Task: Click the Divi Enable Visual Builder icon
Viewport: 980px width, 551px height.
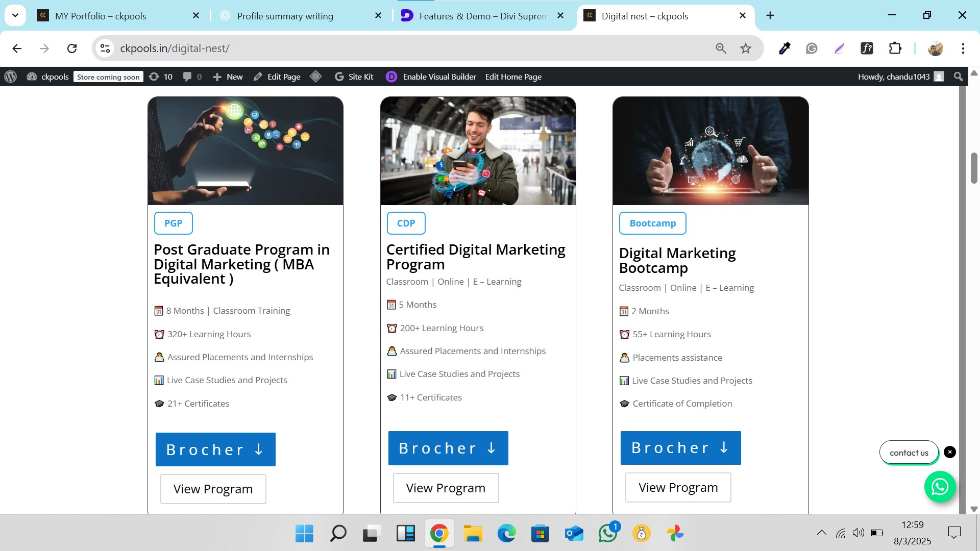Action: click(391, 77)
